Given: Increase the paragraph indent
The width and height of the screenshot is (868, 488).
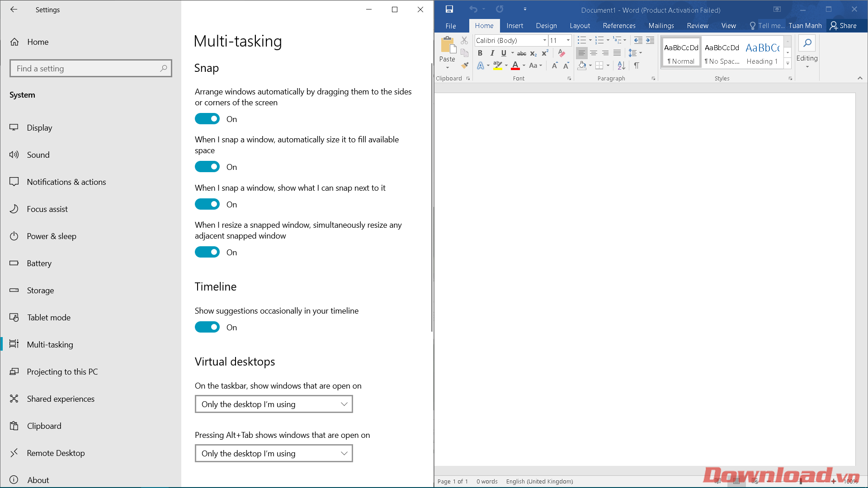Looking at the screenshot, I should (650, 41).
